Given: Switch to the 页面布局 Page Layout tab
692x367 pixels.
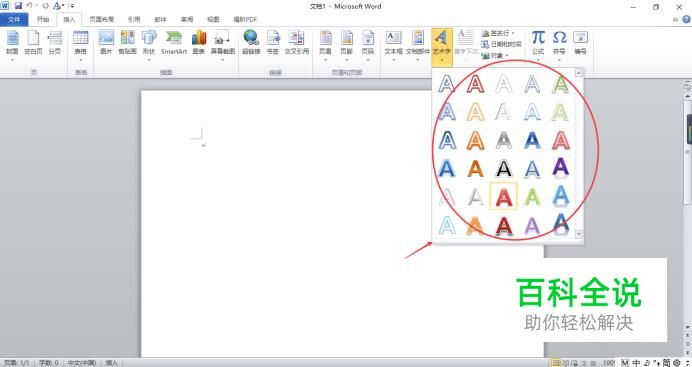Looking at the screenshot, I should (x=102, y=19).
